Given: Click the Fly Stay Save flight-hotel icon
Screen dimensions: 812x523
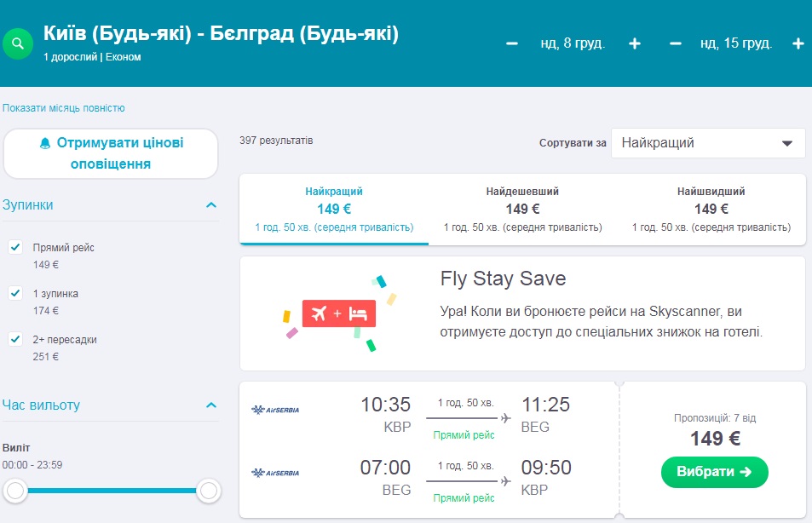Looking at the screenshot, I should tap(337, 313).
